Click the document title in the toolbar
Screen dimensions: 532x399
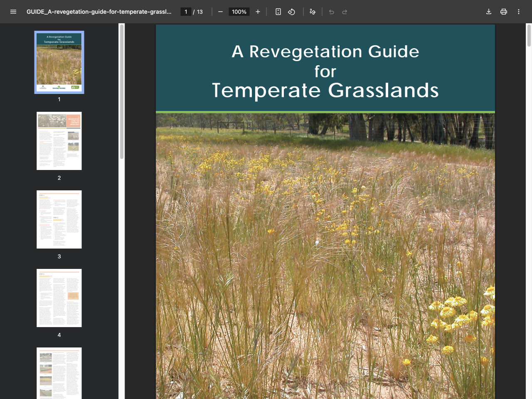[100, 12]
